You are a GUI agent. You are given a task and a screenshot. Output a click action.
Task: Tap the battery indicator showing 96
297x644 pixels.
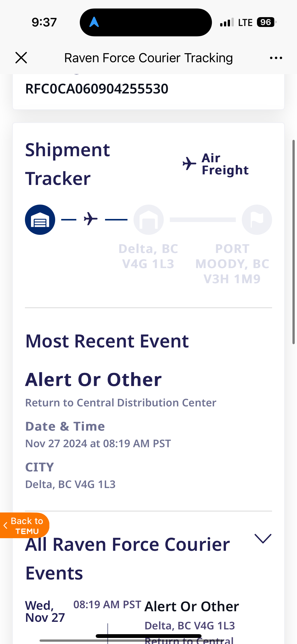(x=266, y=22)
